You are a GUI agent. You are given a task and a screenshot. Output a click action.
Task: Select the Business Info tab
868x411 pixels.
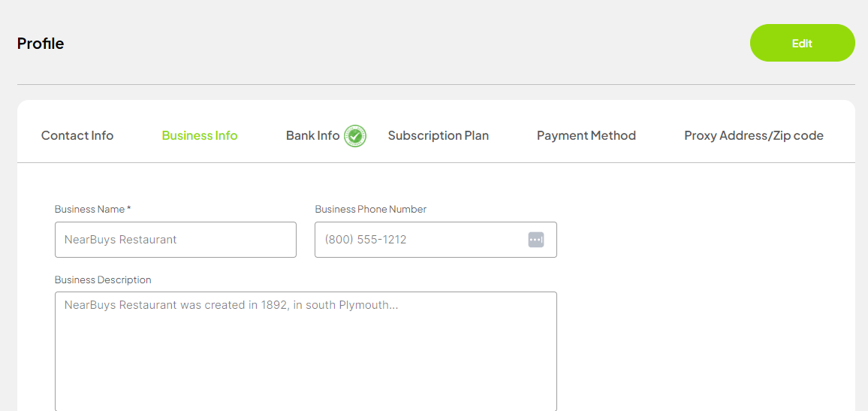tap(200, 136)
